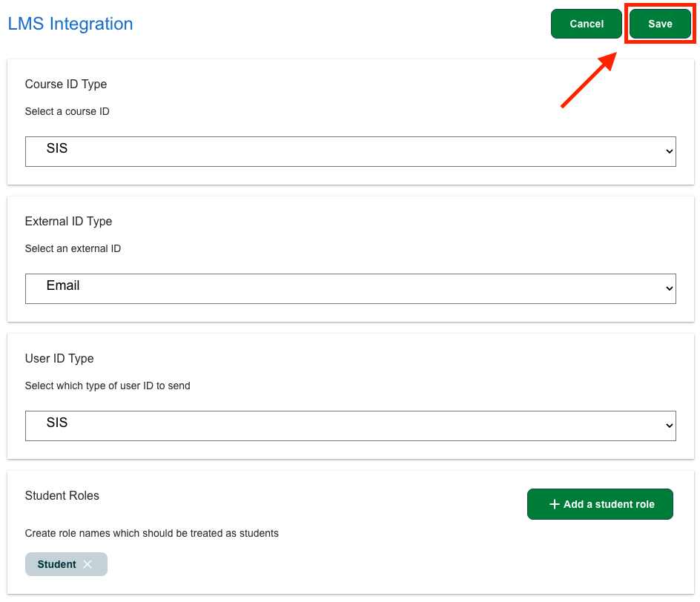
Task: Click the Student Roles section header
Action: [62, 495]
